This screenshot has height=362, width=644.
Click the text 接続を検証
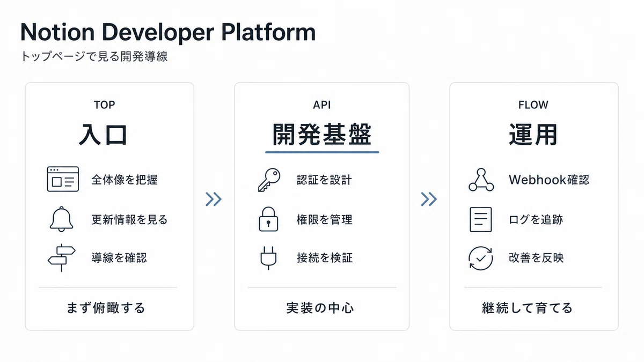click(x=325, y=258)
